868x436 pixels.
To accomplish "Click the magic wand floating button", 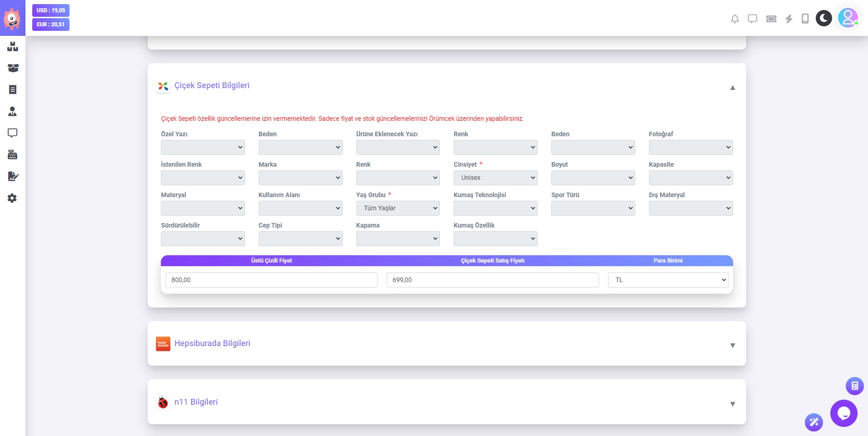I will pos(813,422).
